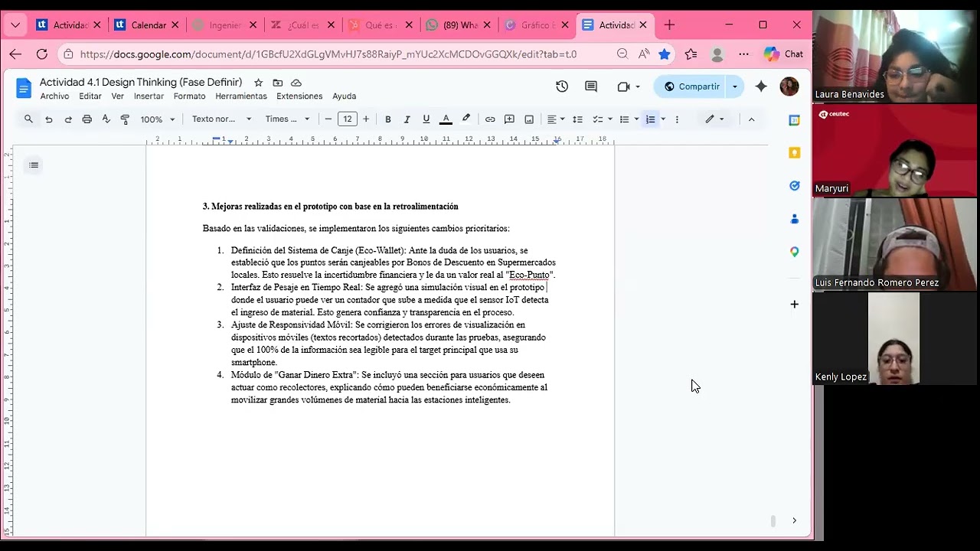980x551 pixels.
Task: Select the paint format tool
Action: tap(125, 119)
